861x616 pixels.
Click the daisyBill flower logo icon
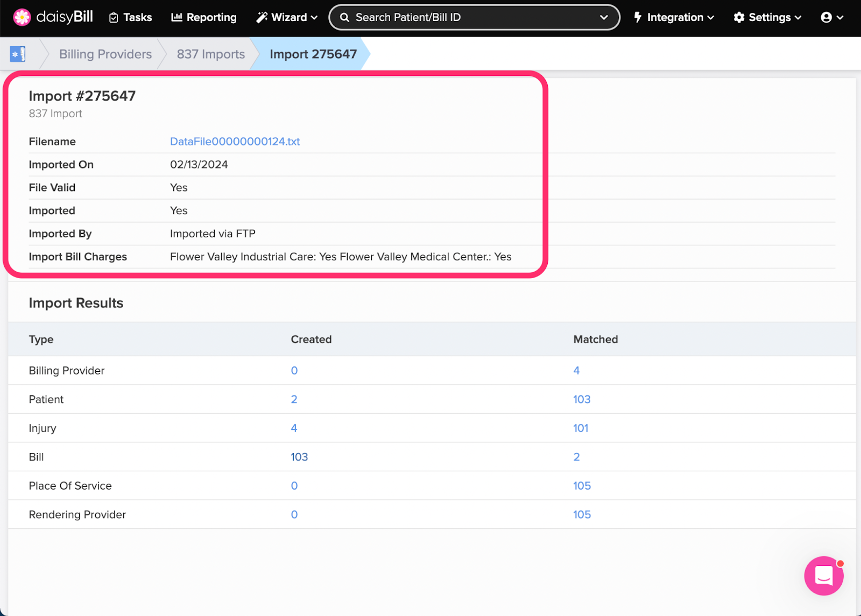pos(22,17)
